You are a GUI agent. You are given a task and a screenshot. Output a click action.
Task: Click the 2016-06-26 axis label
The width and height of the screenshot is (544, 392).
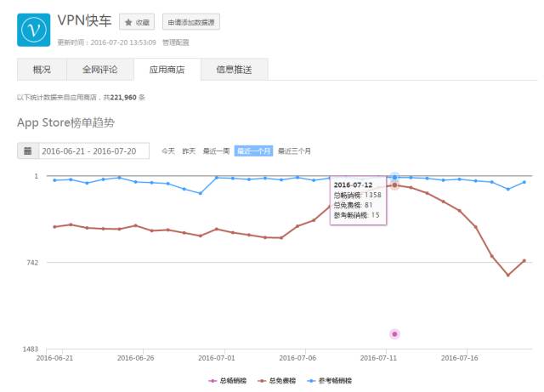pyautogui.click(x=135, y=358)
